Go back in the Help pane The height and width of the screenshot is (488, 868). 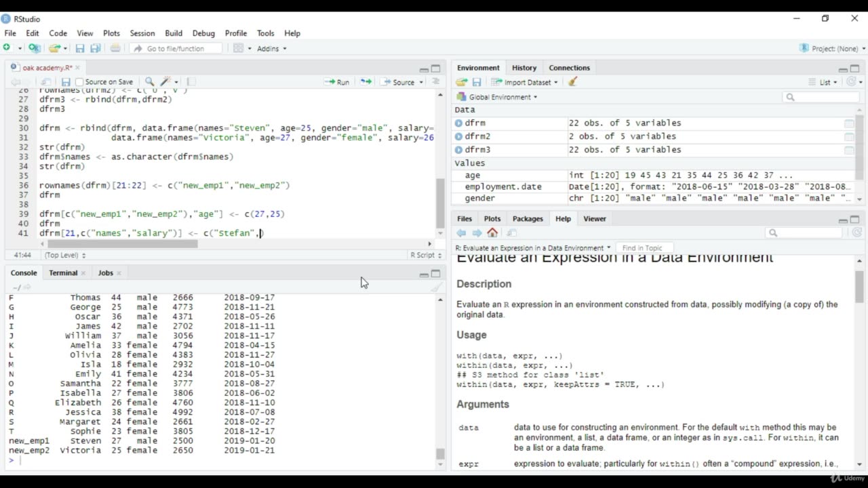pos(462,233)
